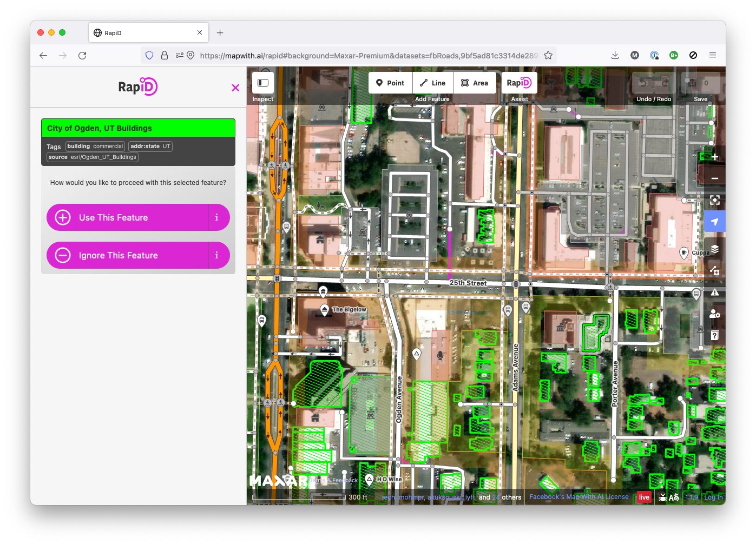Open the browser hamburger menu
The width and height of the screenshot is (756, 545).
[713, 55]
